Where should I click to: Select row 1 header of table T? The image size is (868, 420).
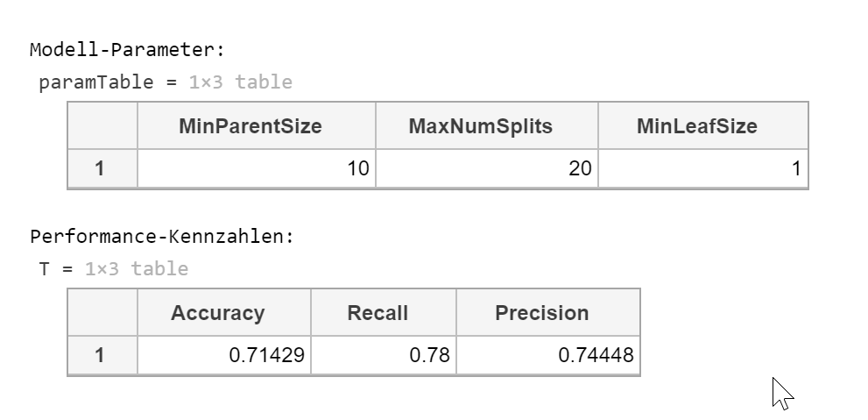[102, 355]
